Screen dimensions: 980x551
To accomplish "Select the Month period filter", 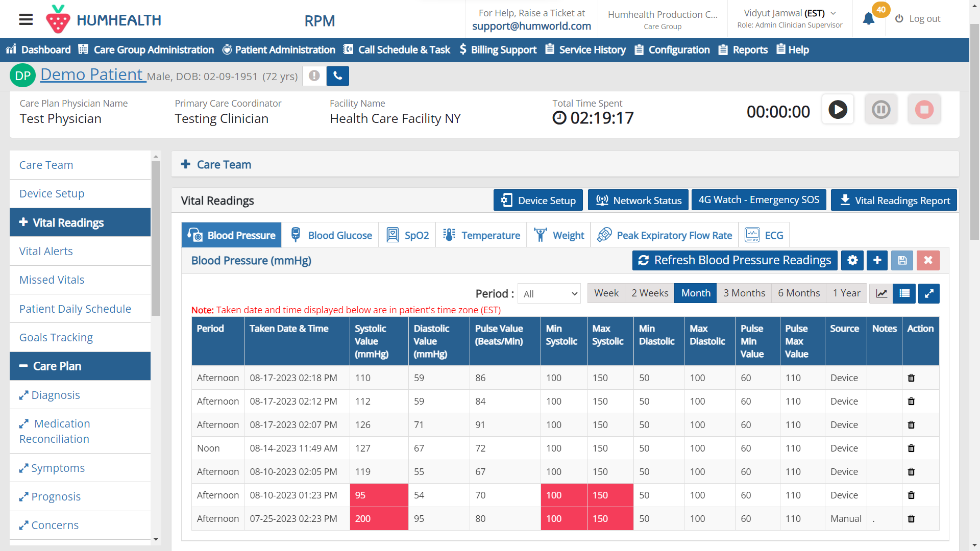I will tap(695, 293).
